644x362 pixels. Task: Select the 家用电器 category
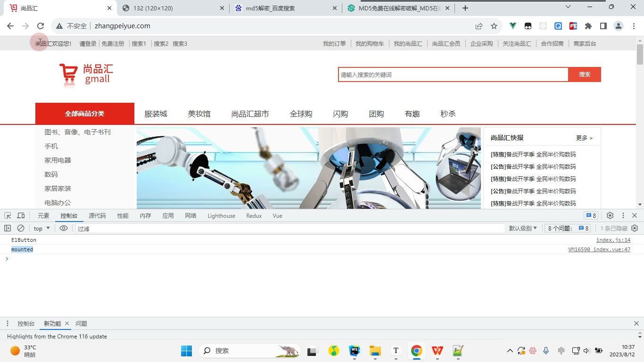[x=58, y=160]
